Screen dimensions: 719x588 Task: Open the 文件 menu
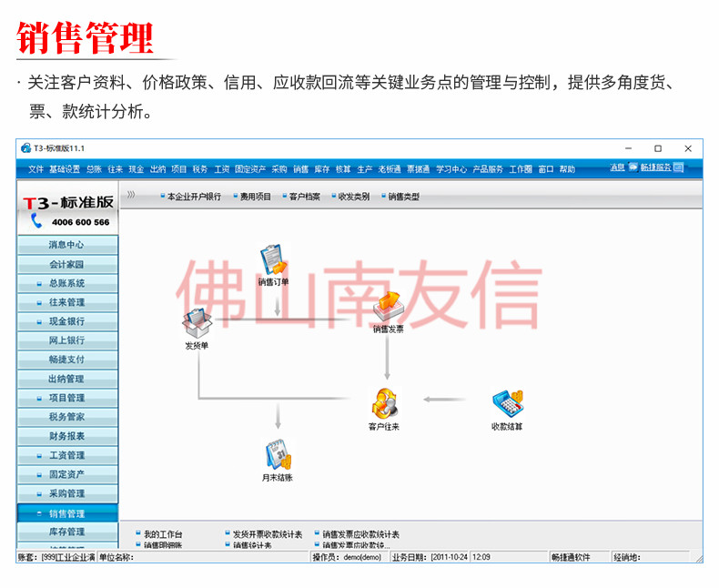click(x=35, y=169)
